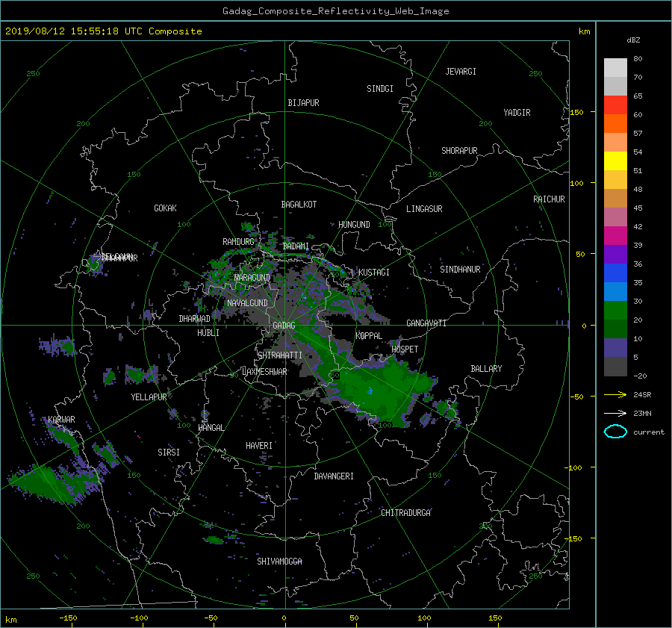Click the DAVANGERI city label
The width and height of the screenshot is (672, 628).
(x=334, y=476)
